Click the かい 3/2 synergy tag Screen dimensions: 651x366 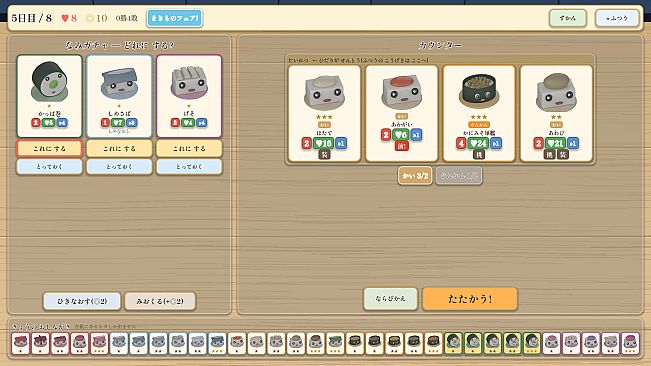tap(415, 176)
